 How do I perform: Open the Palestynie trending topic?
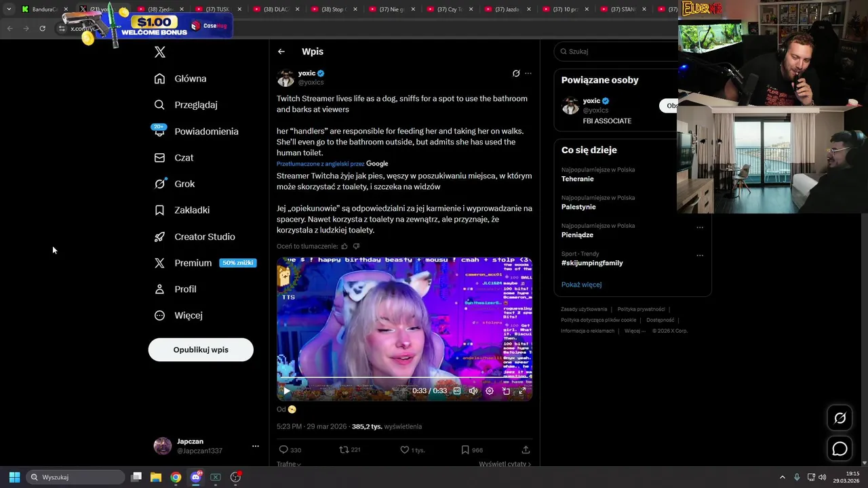point(578,207)
